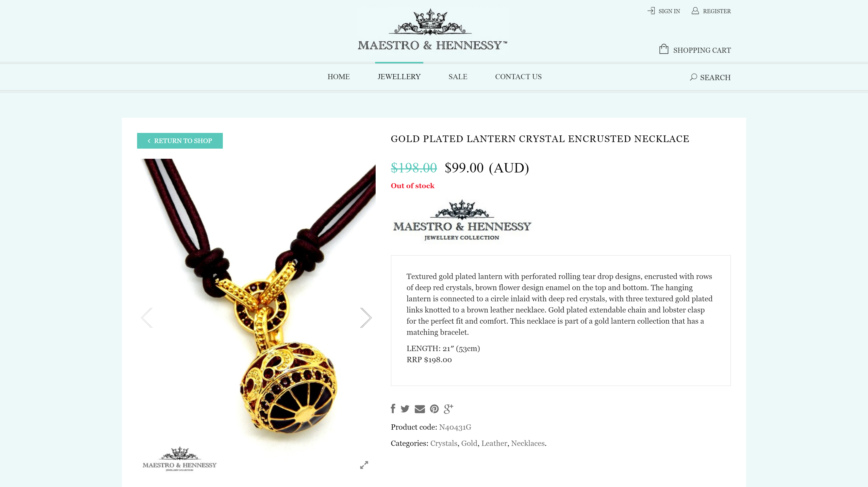Image resolution: width=868 pixels, height=487 pixels.
Task: Pin product with Pinterest icon
Action: coord(434,409)
